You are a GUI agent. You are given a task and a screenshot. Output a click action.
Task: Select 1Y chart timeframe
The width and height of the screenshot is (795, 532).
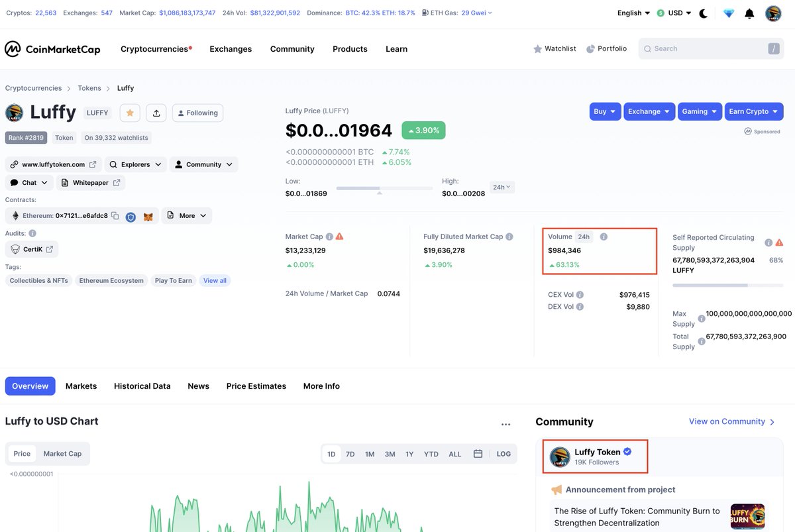(409, 454)
